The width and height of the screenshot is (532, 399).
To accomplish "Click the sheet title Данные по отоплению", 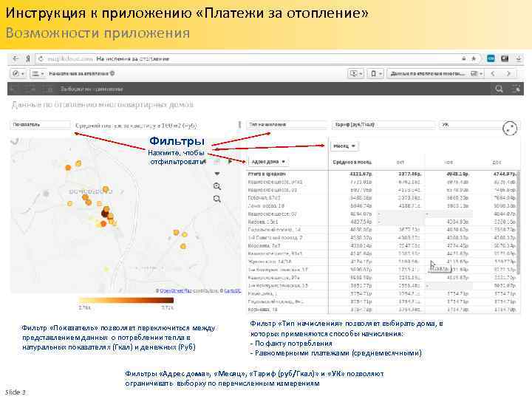I will (x=103, y=105).
